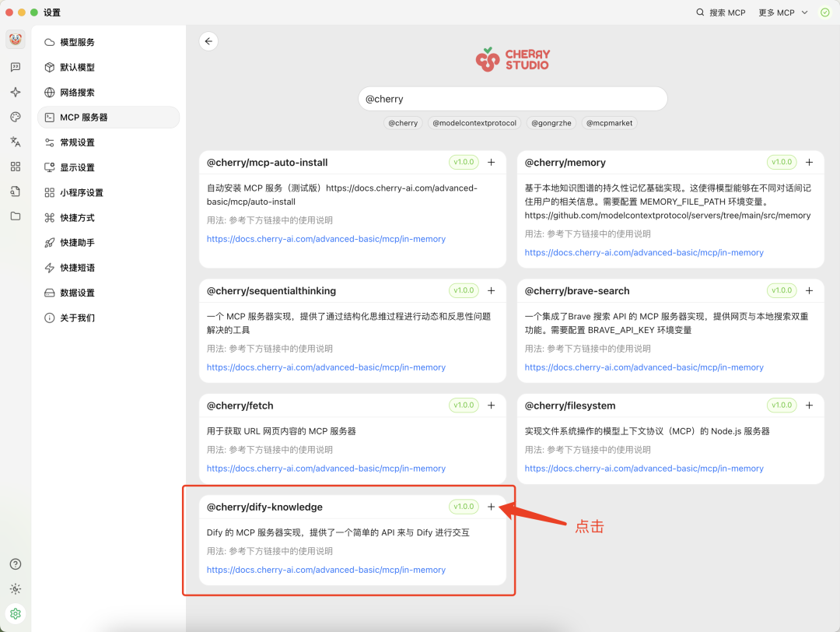The width and height of the screenshot is (840, 632).
Task: Add the @cherry/mcp-auto-install server plus icon
Action: [492, 162]
